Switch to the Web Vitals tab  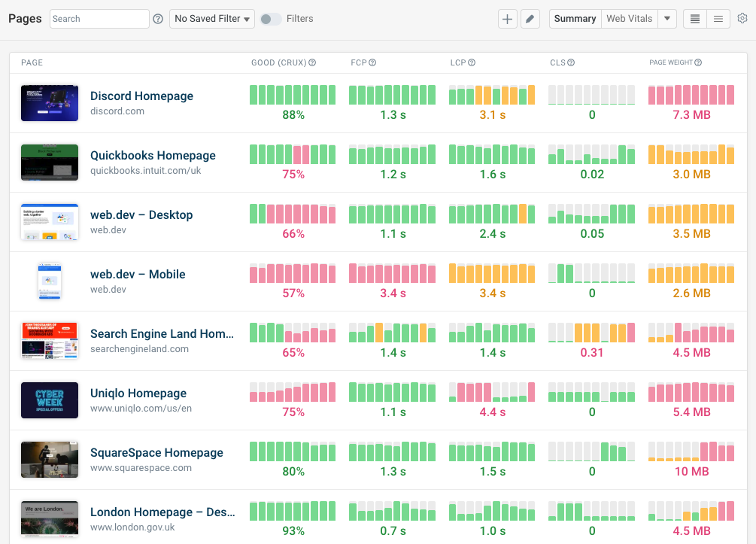[629, 18]
